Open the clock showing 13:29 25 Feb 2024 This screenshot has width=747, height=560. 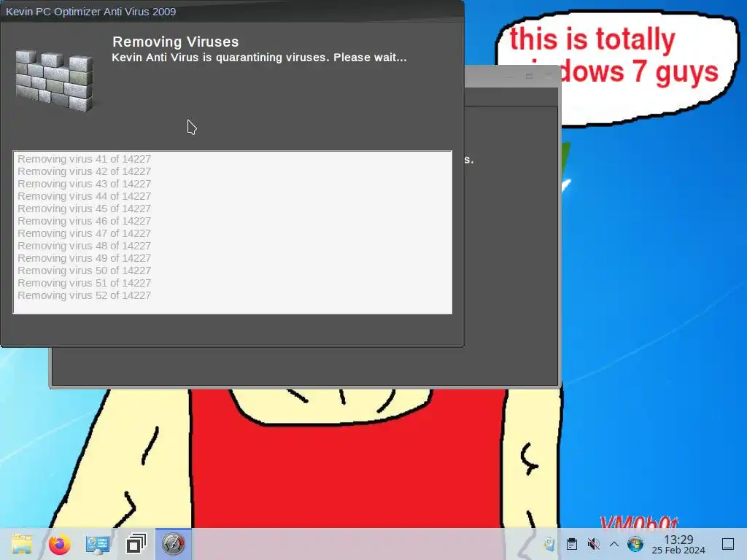coord(678,544)
